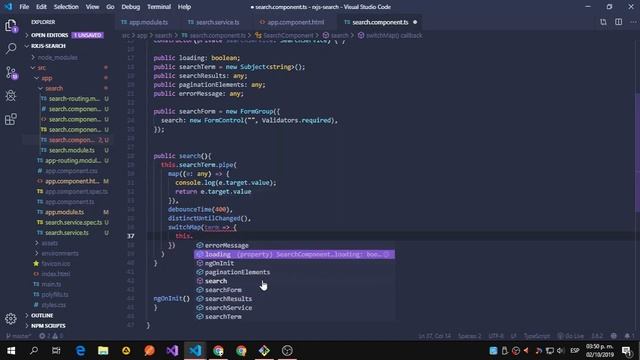Click Spaces: 2 indentation in status bar
This screenshot has height=360, width=640.
(469, 336)
